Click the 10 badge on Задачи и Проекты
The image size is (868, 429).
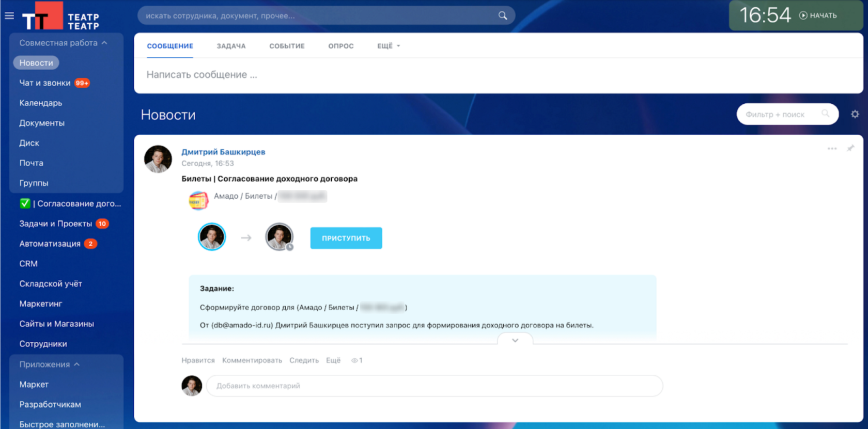tap(102, 224)
